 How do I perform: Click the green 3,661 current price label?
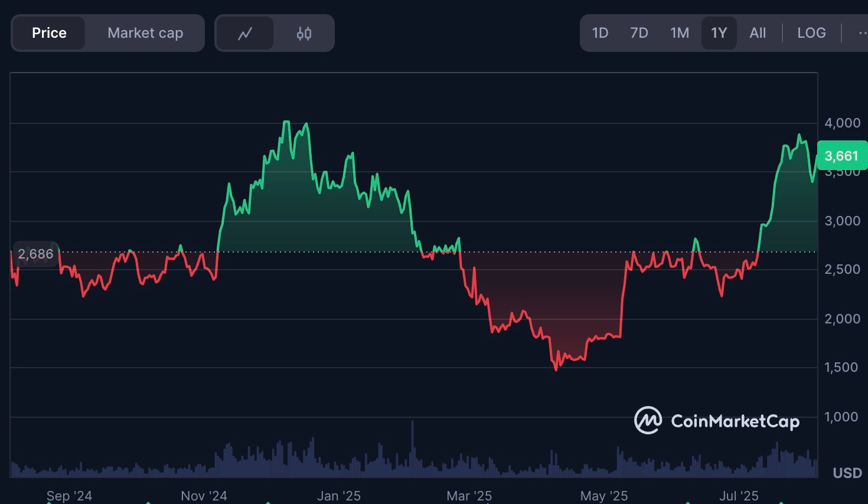[x=841, y=156]
